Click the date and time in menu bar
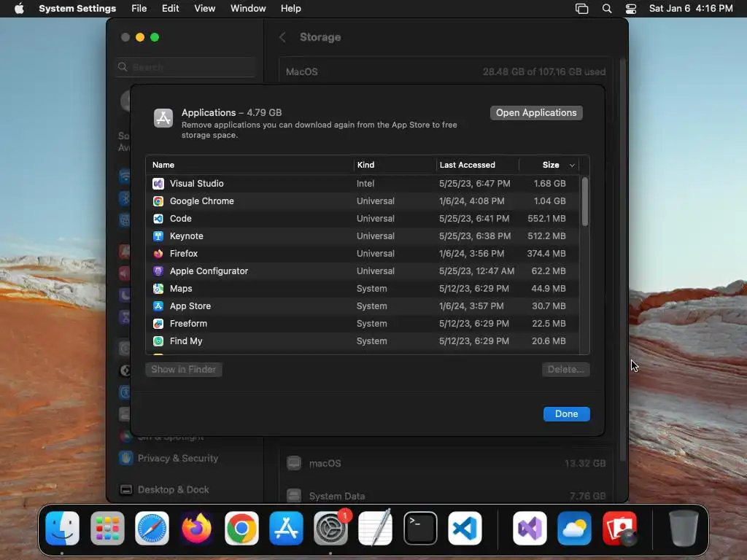This screenshot has height=560, width=747. pyautogui.click(x=691, y=9)
